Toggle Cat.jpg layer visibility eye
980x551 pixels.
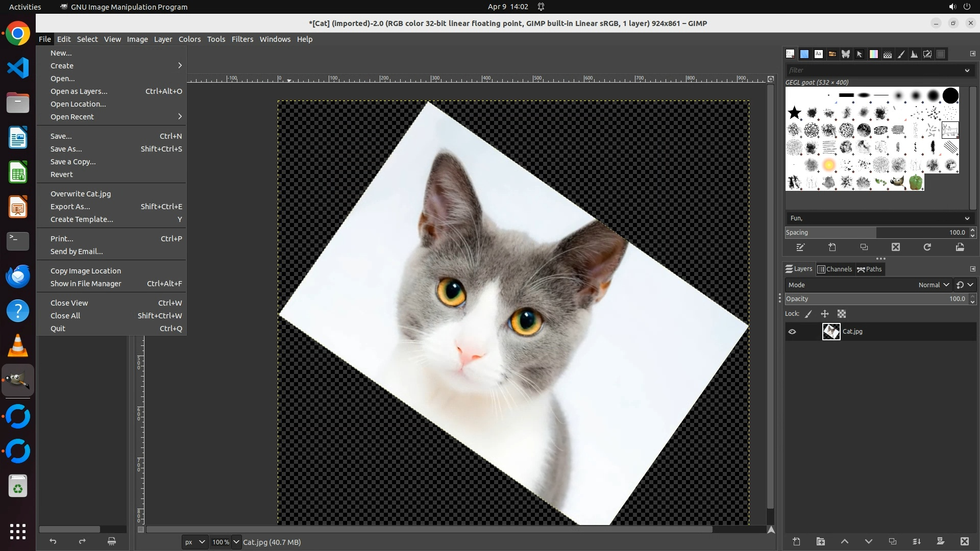[x=792, y=332]
